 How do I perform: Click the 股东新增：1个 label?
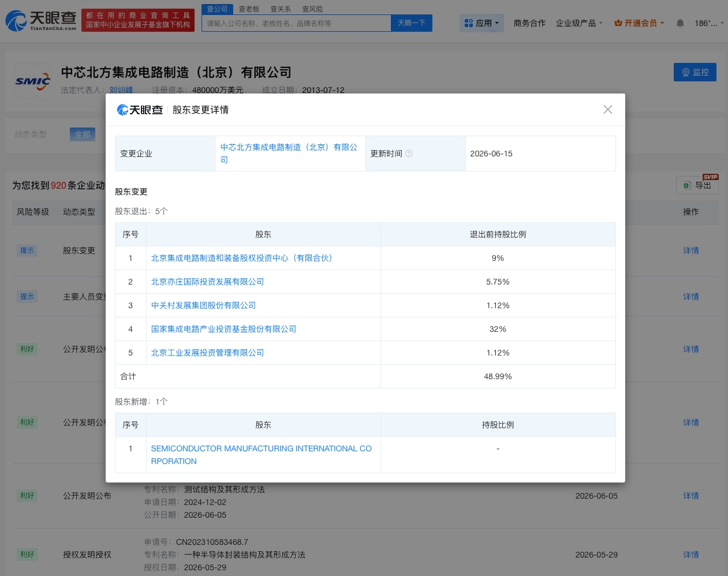141,402
